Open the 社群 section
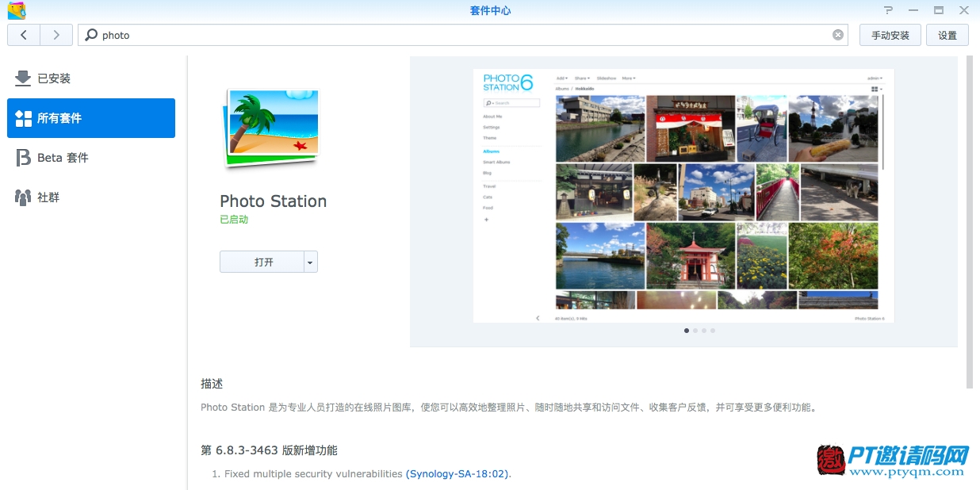The height and width of the screenshot is (490, 980). (x=91, y=197)
